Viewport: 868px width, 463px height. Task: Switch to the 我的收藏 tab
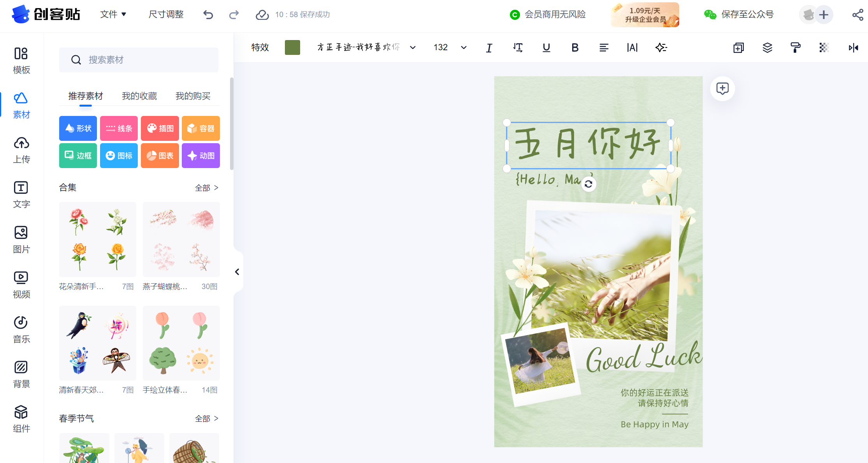click(139, 96)
